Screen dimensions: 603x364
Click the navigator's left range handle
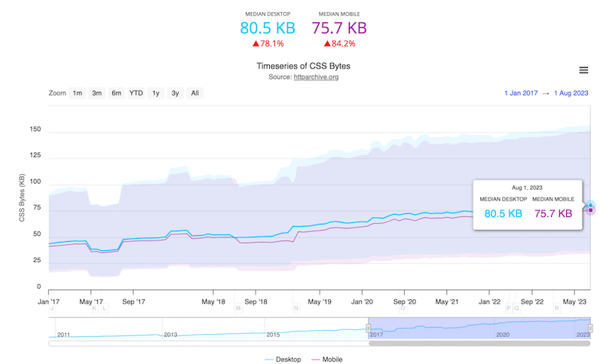pyautogui.click(x=369, y=328)
